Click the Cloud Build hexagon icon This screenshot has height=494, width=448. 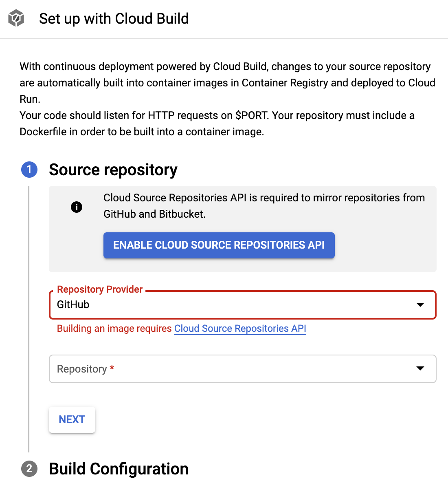coord(16,19)
